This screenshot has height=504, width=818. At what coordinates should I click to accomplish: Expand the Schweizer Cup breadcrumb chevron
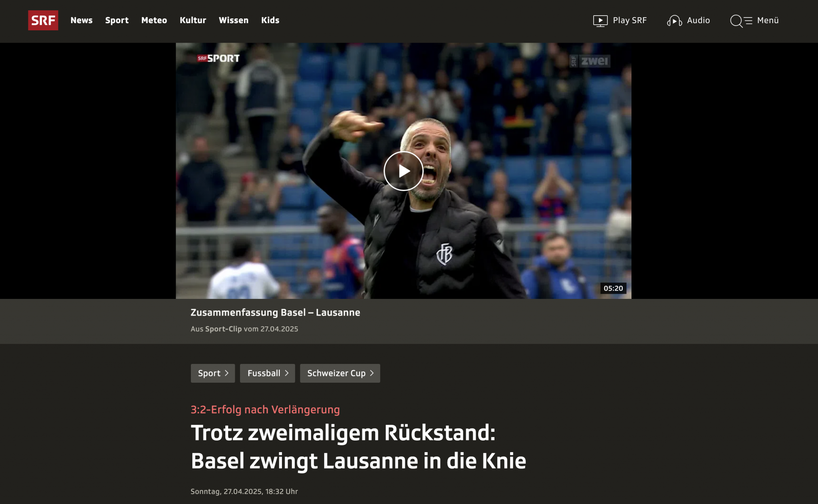[372, 373]
